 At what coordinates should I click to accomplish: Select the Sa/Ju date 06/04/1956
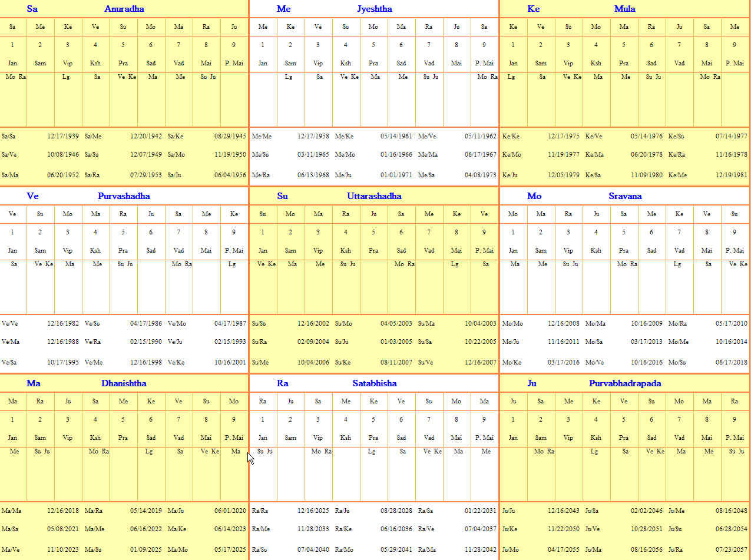[x=230, y=175]
